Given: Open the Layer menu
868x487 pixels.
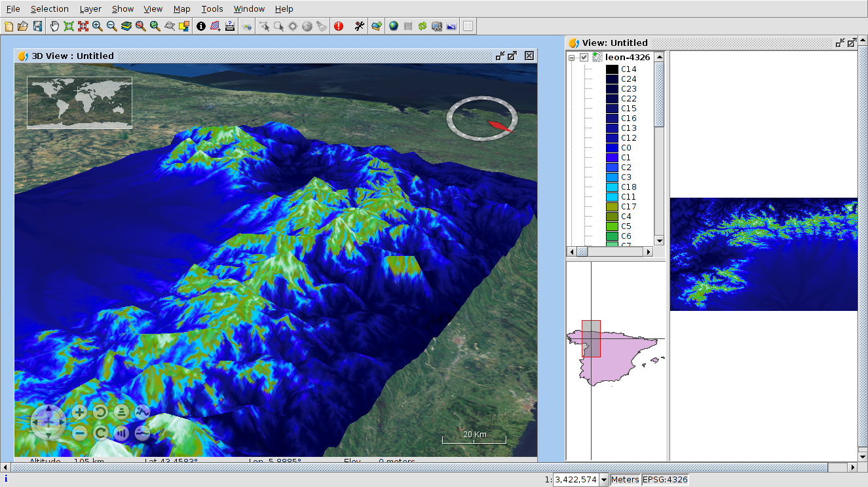Looking at the screenshot, I should coord(90,9).
